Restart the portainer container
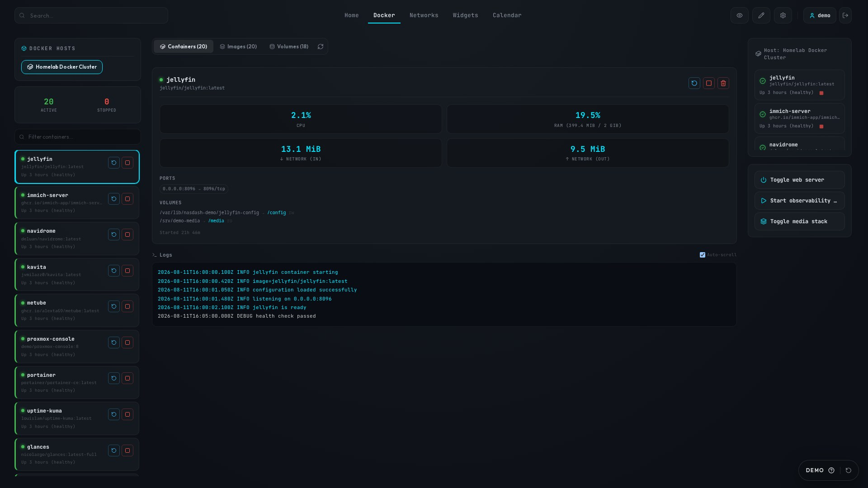This screenshot has height=488, width=868. [x=114, y=378]
